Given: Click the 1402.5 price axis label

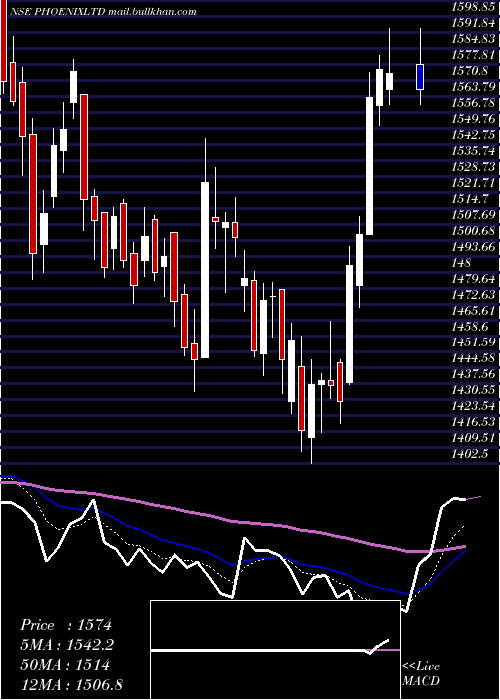Looking at the screenshot, I should click(470, 455).
